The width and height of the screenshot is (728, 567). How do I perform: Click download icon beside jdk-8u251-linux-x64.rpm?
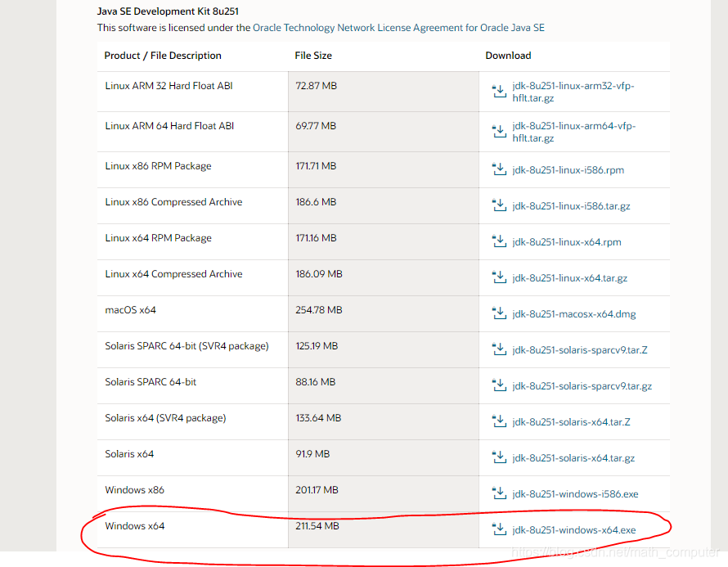click(x=499, y=241)
